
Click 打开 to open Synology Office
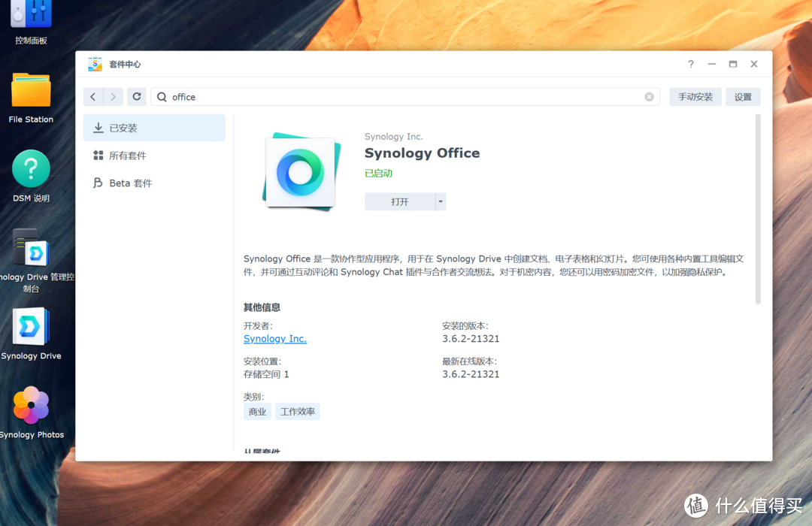click(400, 202)
